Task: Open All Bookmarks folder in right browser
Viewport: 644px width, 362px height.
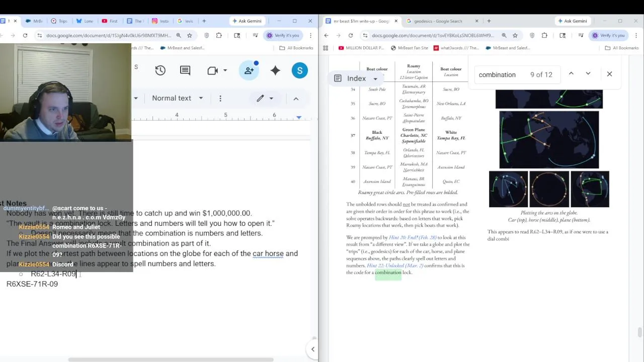Action: (x=622, y=48)
